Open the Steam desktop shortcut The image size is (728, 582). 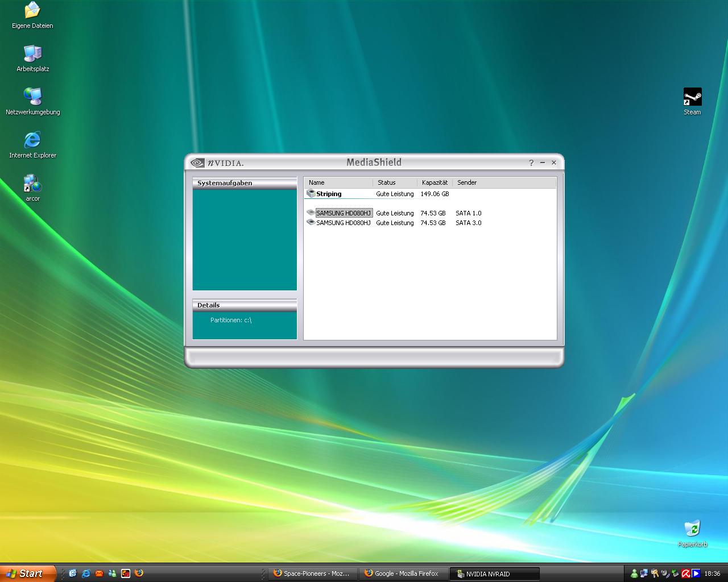pyautogui.click(x=692, y=102)
